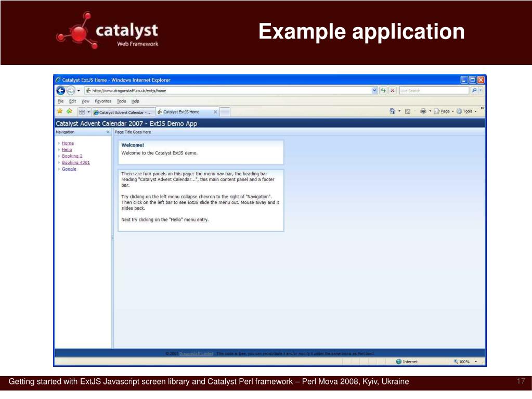Screen dimensions: 532x399
Task: Collapse the Navigation panel with the chevron
Action: point(106,132)
